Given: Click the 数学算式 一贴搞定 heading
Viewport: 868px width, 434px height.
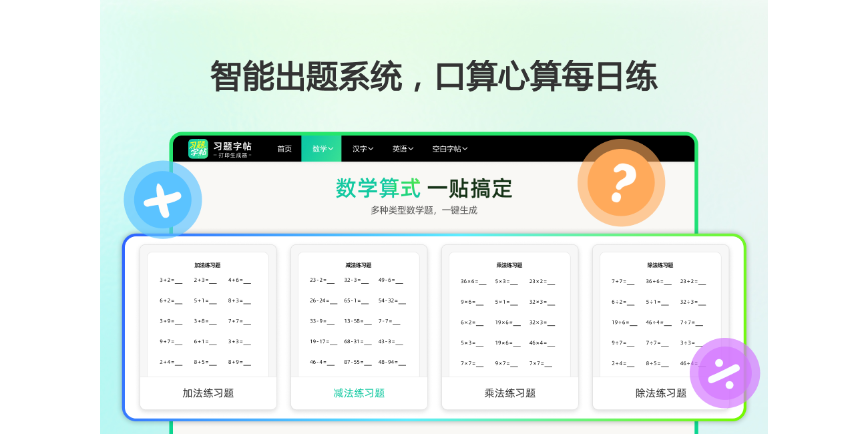Looking at the screenshot, I should 423,189.
